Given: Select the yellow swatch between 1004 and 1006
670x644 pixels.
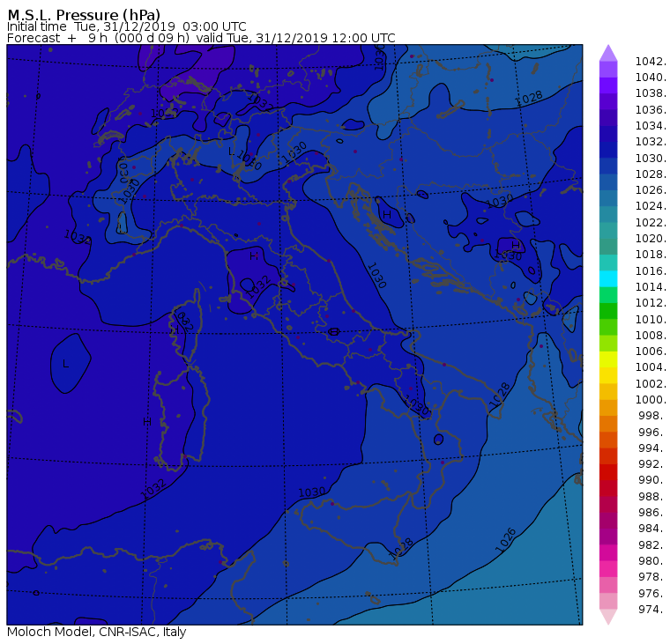Looking at the screenshot, I should [x=608, y=359].
